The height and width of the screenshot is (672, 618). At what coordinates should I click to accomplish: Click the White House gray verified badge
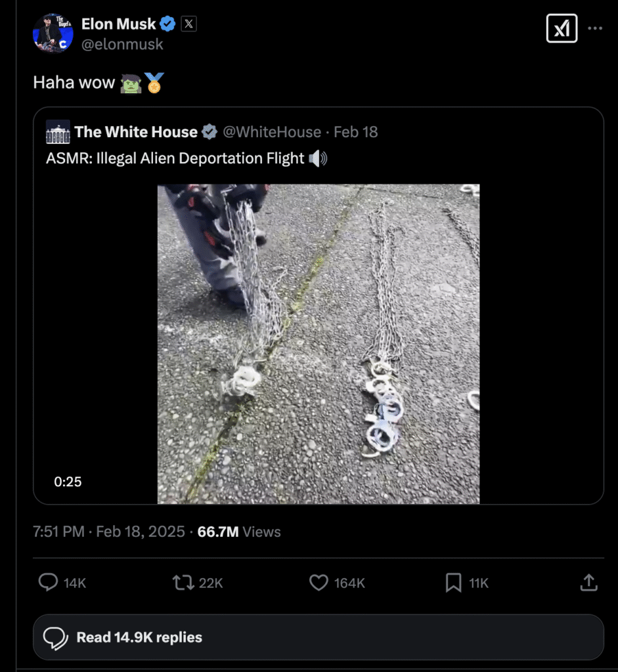coord(210,132)
